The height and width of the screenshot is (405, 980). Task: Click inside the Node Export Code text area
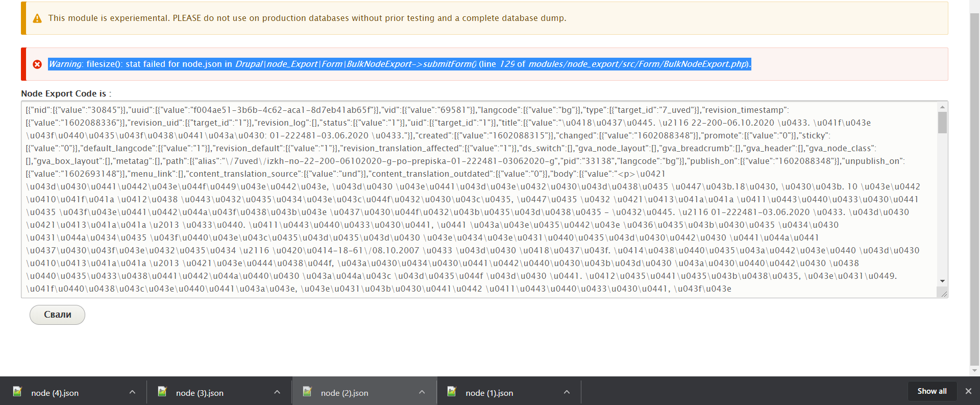pyautogui.click(x=459, y=199)
